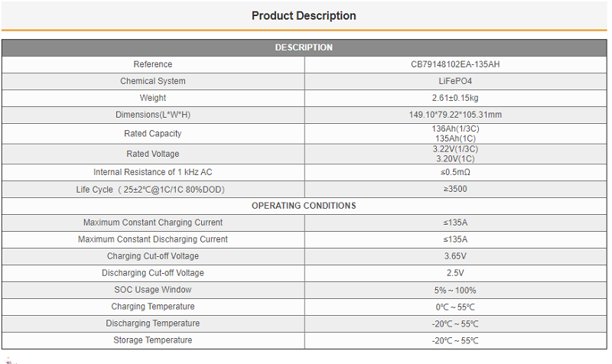Click the ≥3500 life cycle value
The image size is (612, 364).
[455, 189]
